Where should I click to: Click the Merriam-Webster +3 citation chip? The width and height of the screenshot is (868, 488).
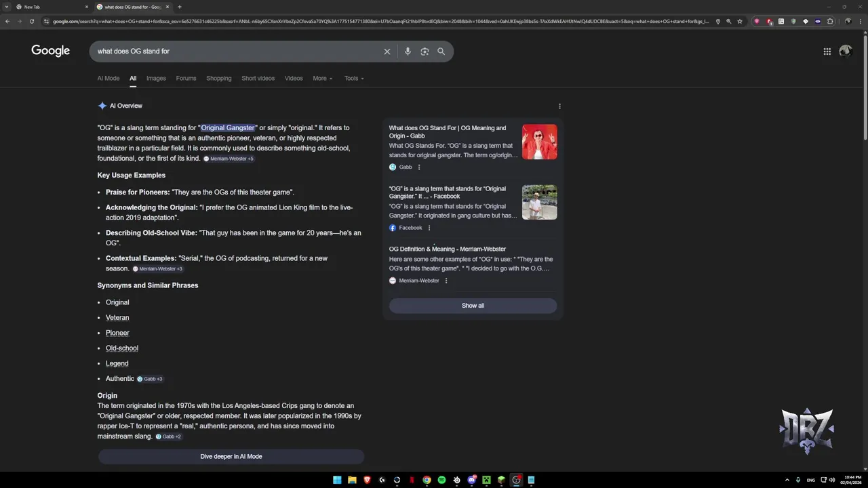[x=158, y=269]
